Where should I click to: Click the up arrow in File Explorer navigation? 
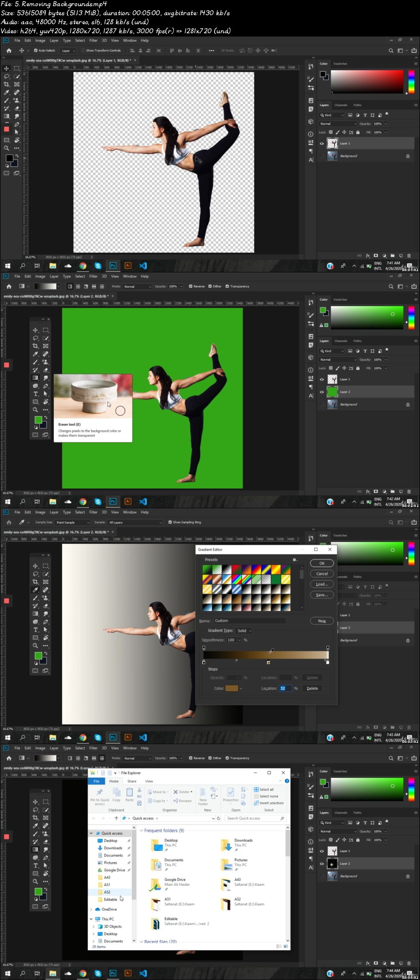pyautogui.click(x=116, y=818)
